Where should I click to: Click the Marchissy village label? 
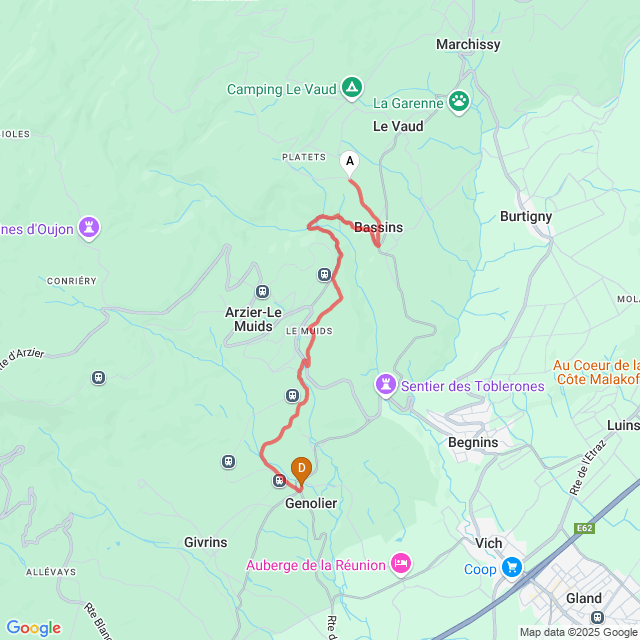(468, 44)
